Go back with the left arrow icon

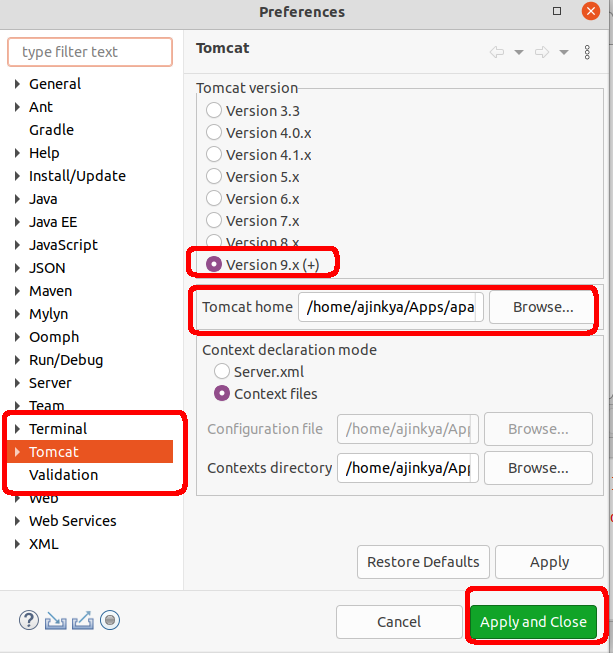click(497, 52)
